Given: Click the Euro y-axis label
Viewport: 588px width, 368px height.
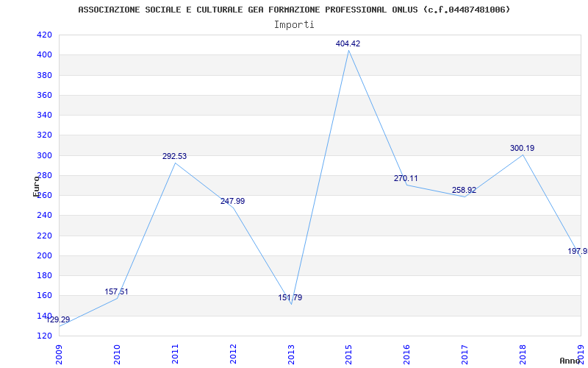Looking at the screenshot, I should 36,185.
